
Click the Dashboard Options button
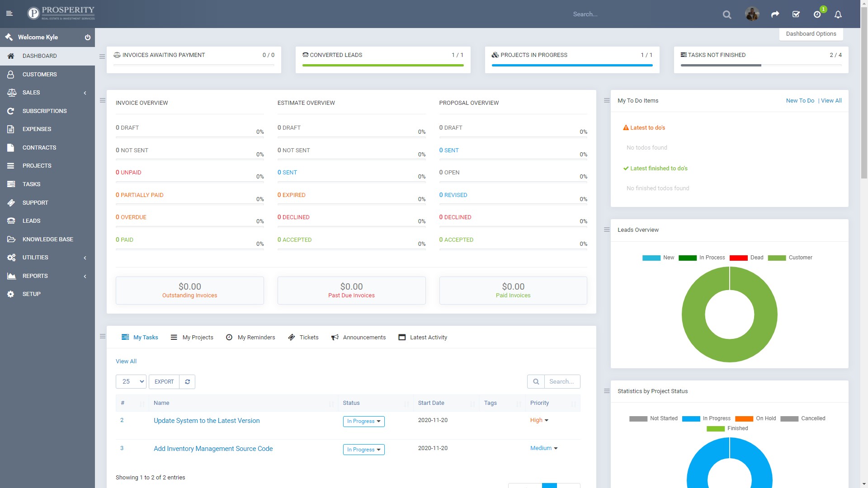(x=811, y=34)
